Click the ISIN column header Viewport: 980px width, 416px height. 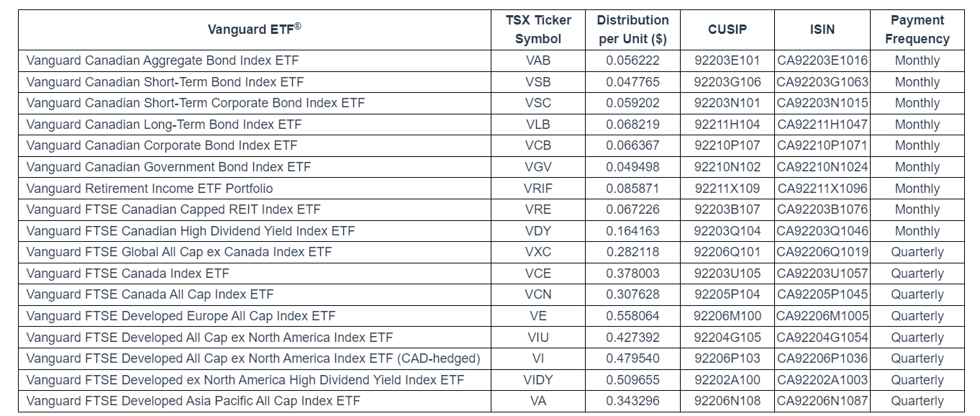coord(822,30)
